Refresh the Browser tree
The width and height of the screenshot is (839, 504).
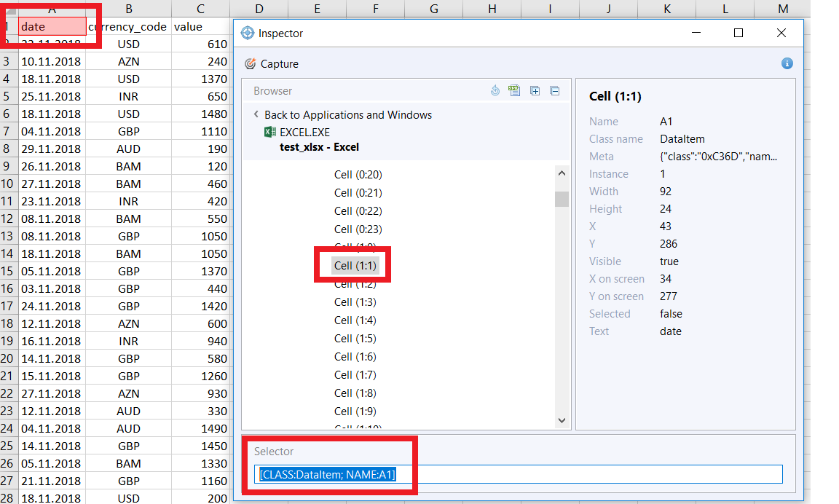click(x=495, y=90)
